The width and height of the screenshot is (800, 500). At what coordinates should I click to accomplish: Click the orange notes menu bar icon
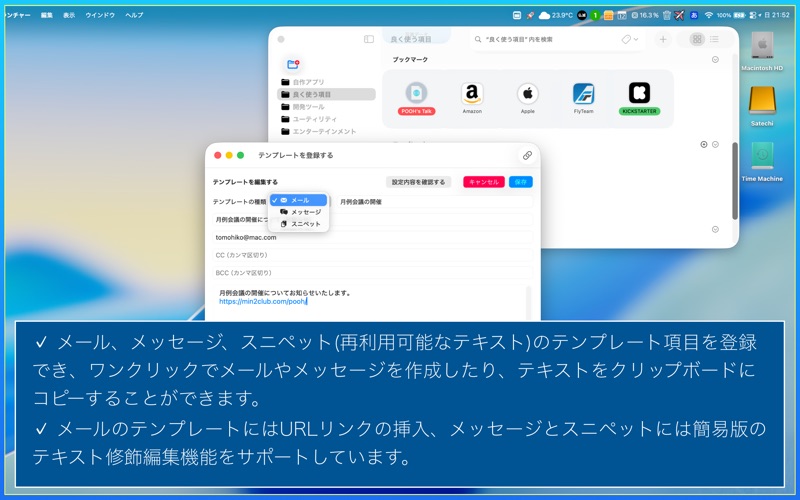[608, 15]
